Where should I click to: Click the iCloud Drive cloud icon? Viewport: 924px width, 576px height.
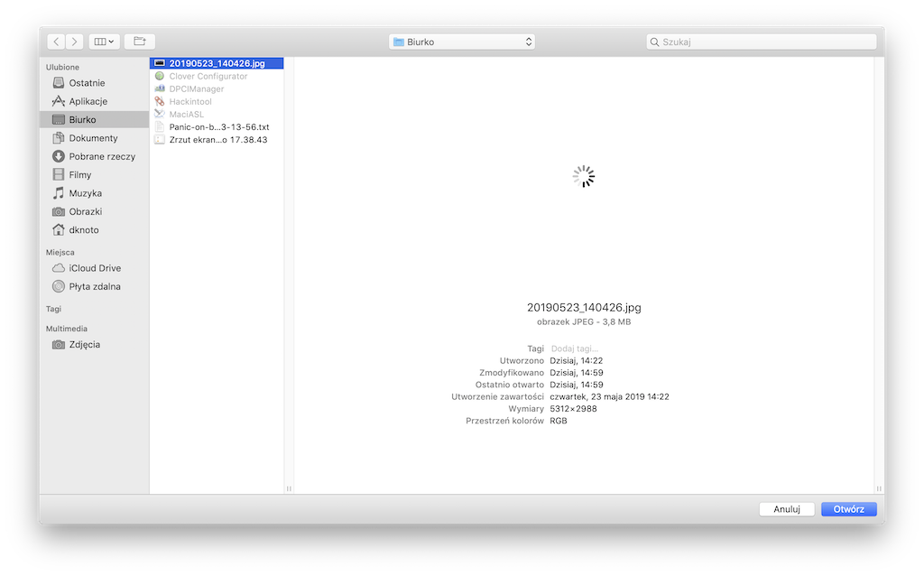pos(59,267)
